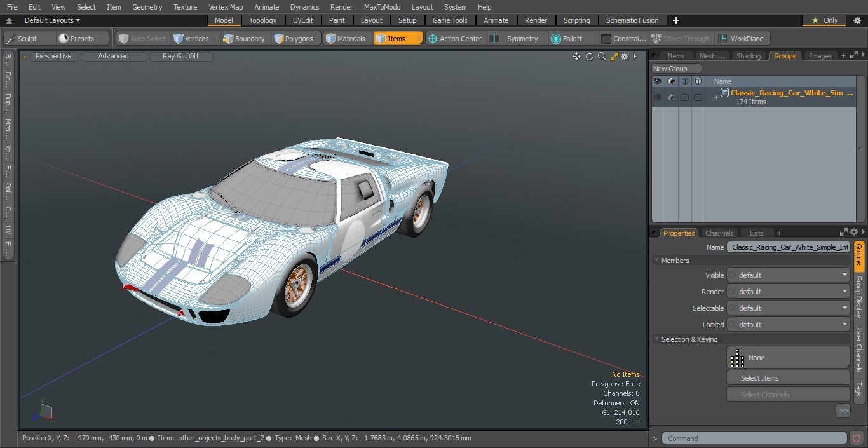Image resolution: width=868 pixels, height=448 pixels.
Task: Open the Group Display vertical tab
Action: pos(858,297)
